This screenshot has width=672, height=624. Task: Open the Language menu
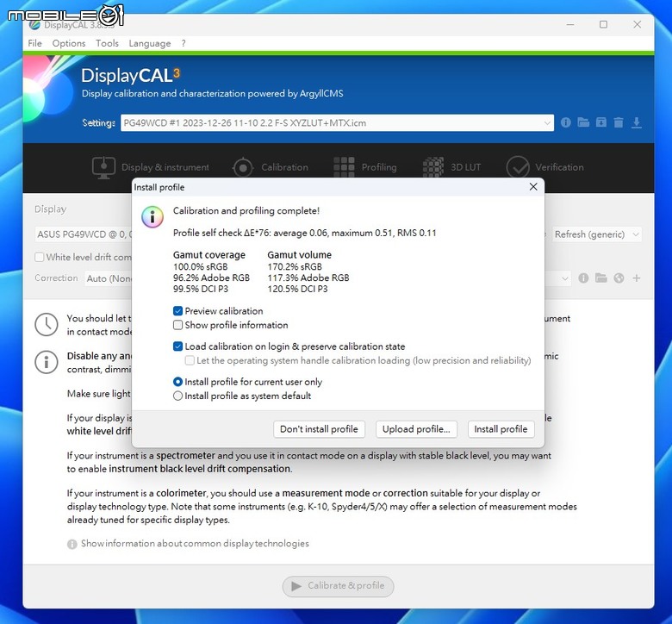click(150, 43)
